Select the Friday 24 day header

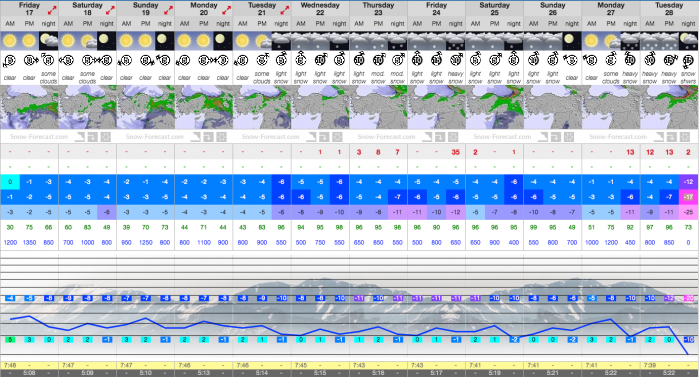tap(436, 8)
